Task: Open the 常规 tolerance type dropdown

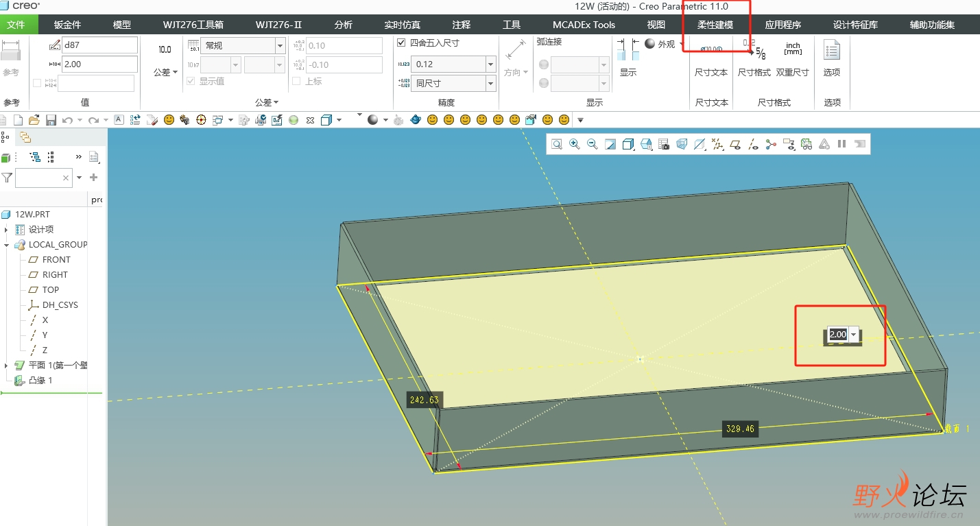Action: click(x=280, y=46)
